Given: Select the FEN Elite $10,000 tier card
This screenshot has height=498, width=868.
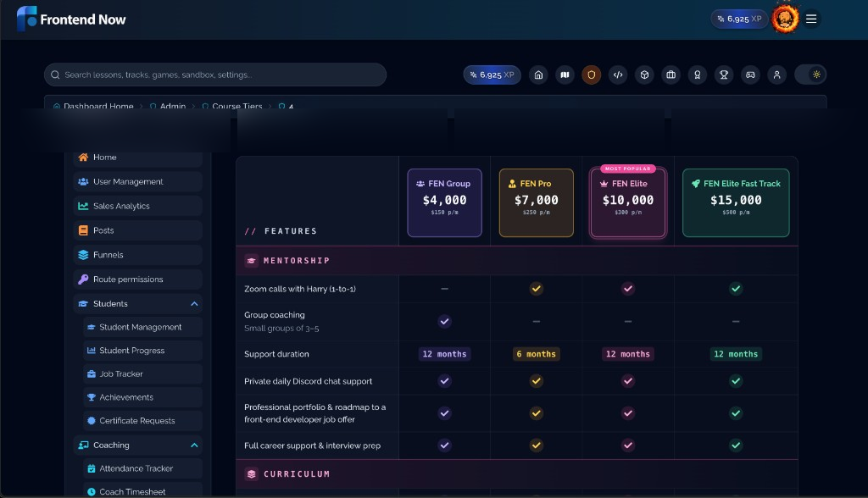Looking at the screenshot, I should (628, 203).
